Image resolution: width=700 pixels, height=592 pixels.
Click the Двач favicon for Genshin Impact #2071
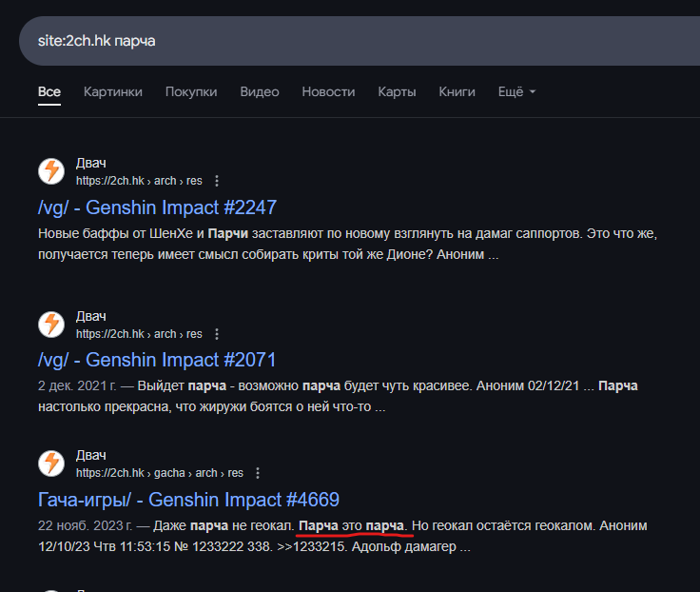(x=51, y=325)
